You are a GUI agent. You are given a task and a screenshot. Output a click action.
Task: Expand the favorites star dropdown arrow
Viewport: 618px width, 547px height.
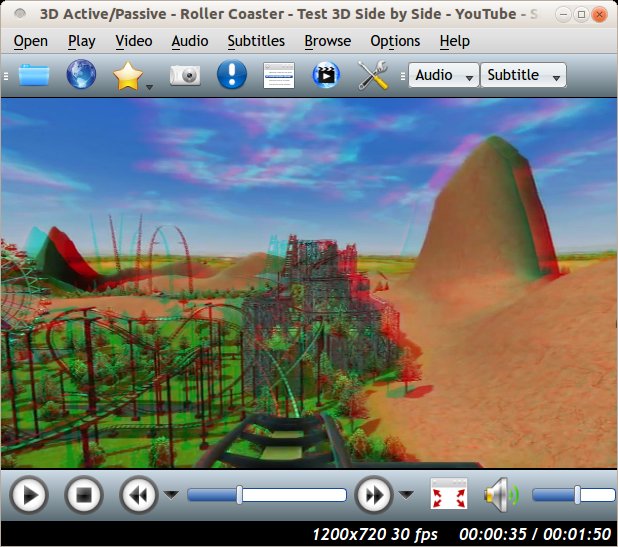(149, 87)
